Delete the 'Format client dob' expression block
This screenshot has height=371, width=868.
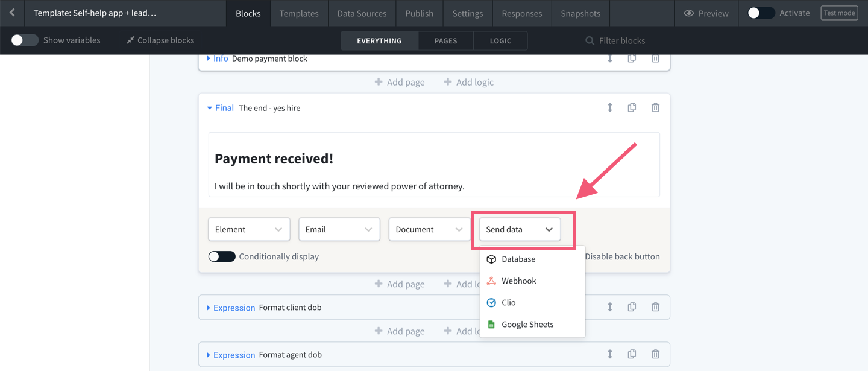pos(655,307)
